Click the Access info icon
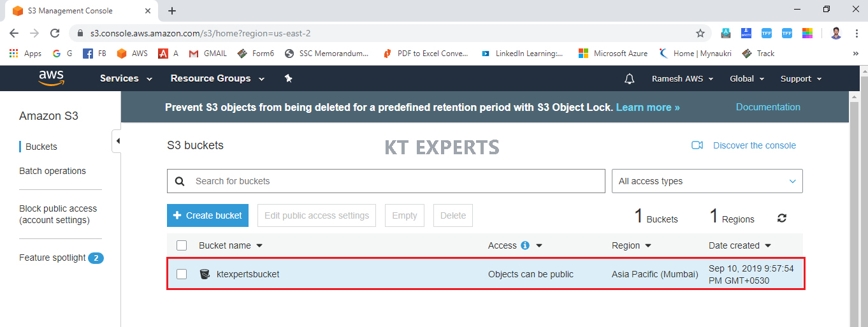868x327 pixels. point(525,245)
